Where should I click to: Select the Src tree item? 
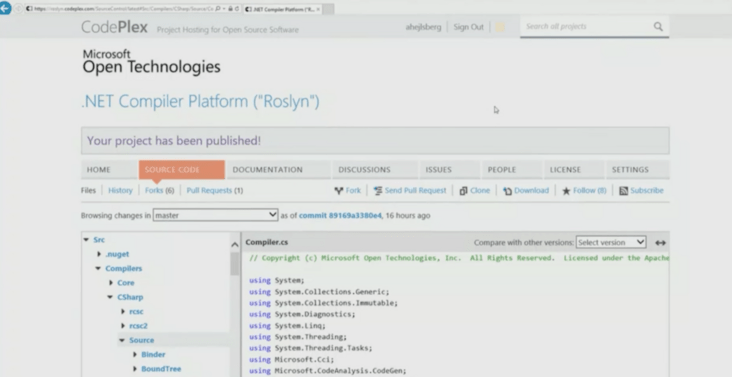(x=99, y=240)
